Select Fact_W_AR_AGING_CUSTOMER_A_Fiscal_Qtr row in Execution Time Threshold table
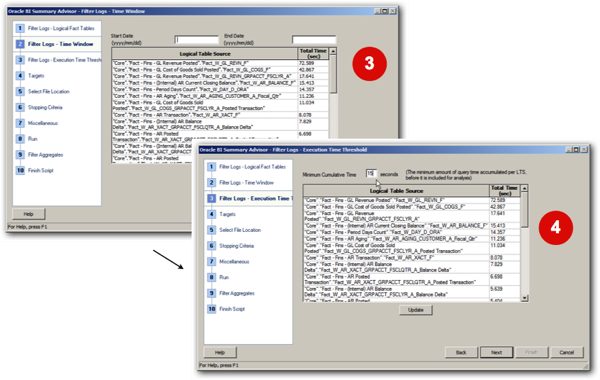Screen dimensions: 600x380 tap(412, 239)
